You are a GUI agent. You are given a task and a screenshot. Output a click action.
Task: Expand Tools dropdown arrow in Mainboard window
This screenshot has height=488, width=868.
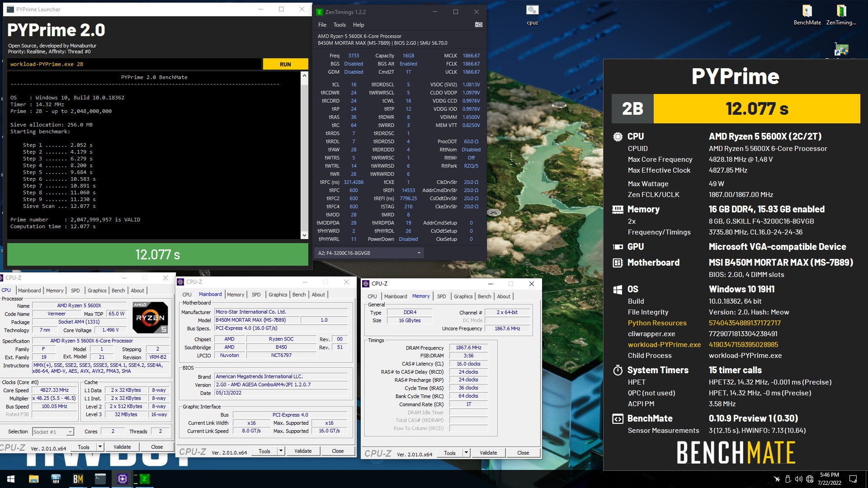(281, 451)
